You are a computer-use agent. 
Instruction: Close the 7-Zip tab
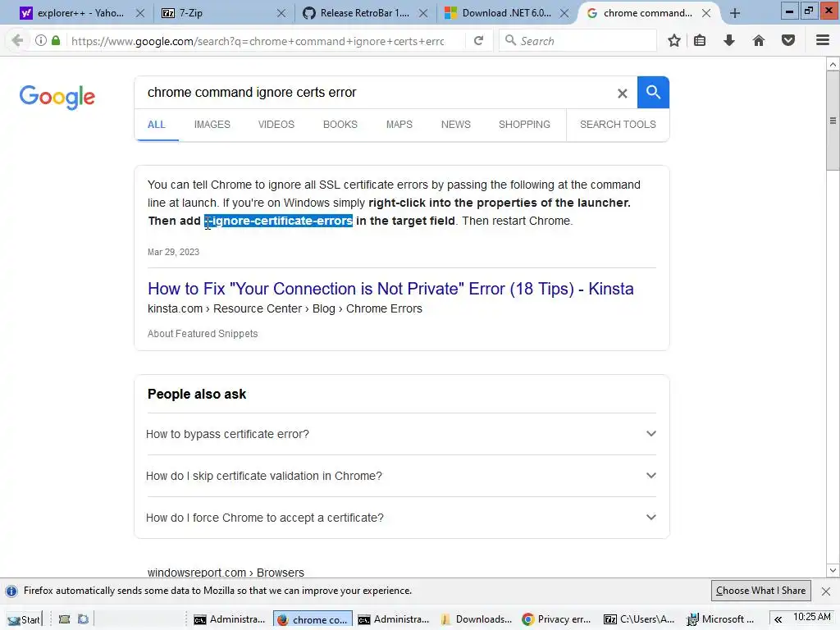[x=281, y=13]
